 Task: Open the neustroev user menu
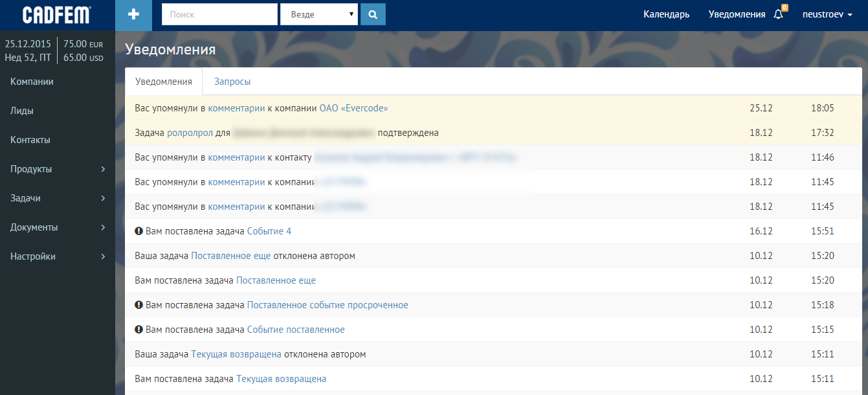[x=827, y=14]
